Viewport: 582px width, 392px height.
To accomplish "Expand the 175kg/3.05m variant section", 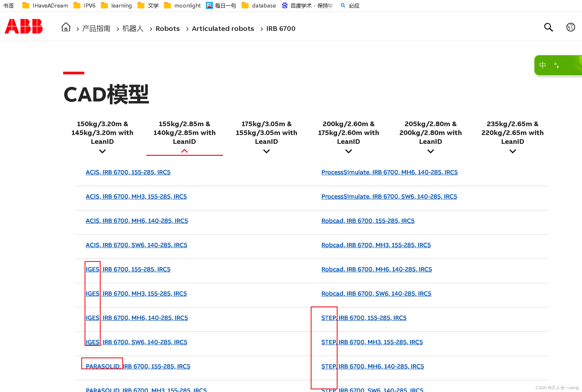I will (x=267, y=151).
